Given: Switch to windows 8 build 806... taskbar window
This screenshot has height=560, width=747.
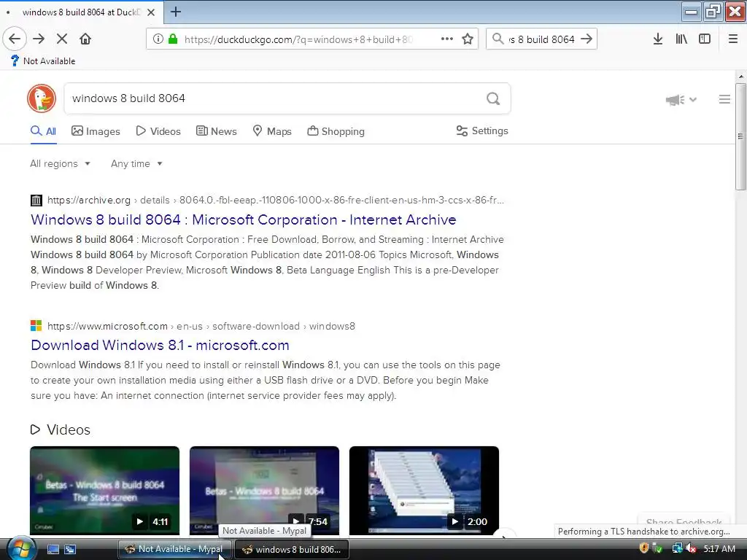Looking at the screenshot, I should (x=292, y=550).
